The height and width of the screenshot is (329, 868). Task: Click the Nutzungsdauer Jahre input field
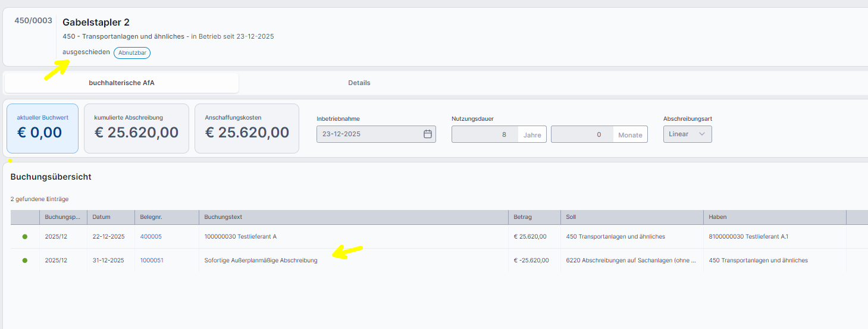click(x=484, y=134)
